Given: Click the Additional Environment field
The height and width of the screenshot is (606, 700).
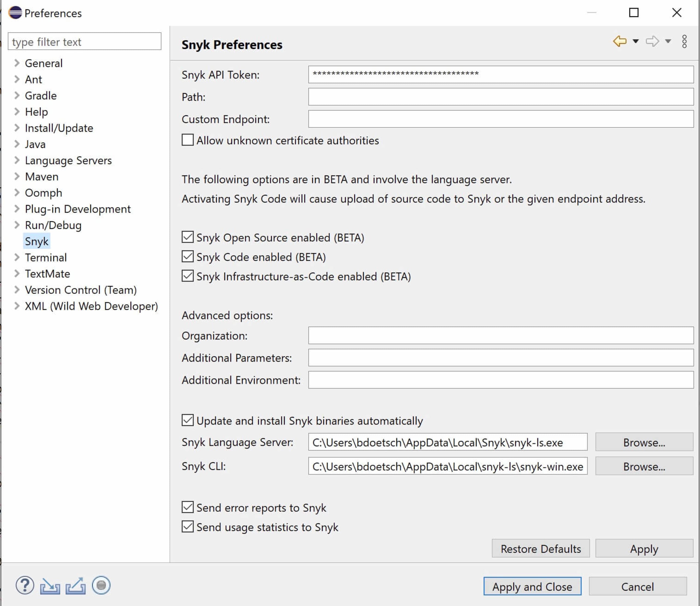Looking at the screenshot, I should pos(501,379).
